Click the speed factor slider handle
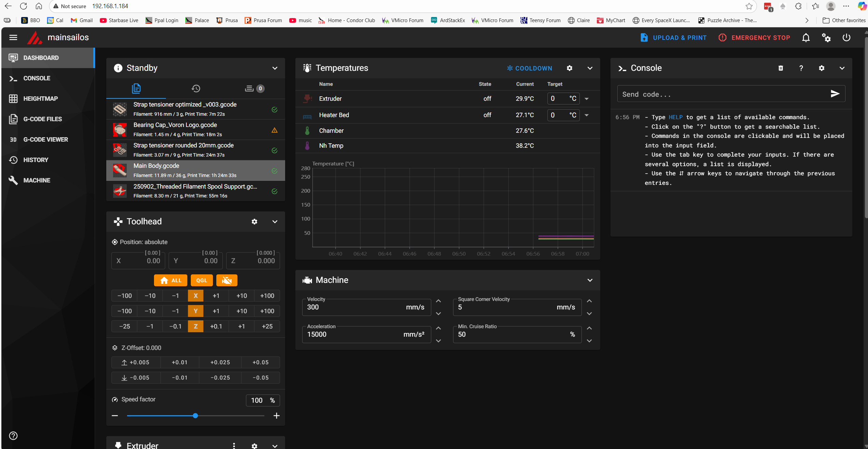The height and width of the screenshot is (449, 868). (x=195, y=416)
